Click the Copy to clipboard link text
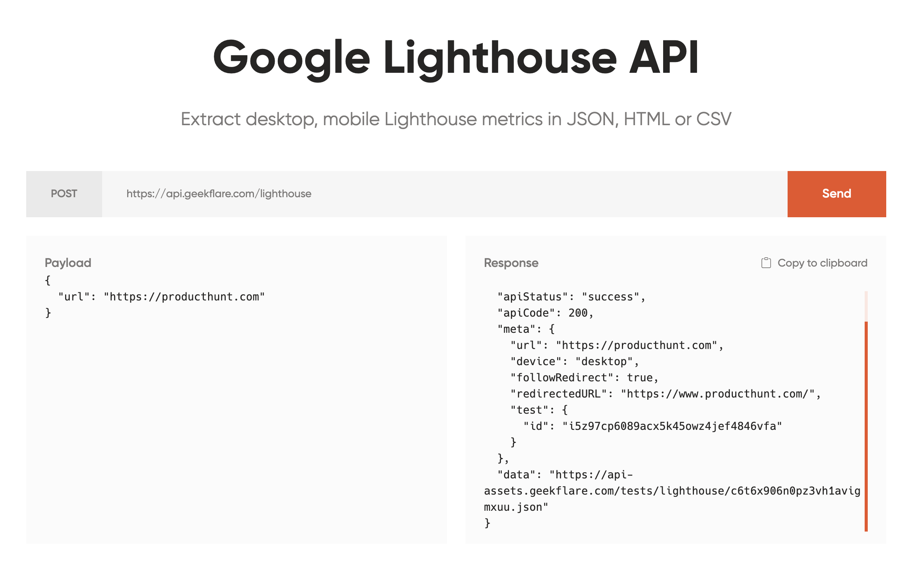The image size is (924, 577). coord(822,263)
